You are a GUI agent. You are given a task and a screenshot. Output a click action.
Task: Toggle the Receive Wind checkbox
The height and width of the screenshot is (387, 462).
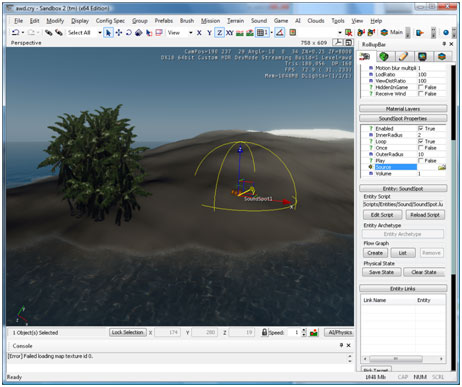click(421, 94)
